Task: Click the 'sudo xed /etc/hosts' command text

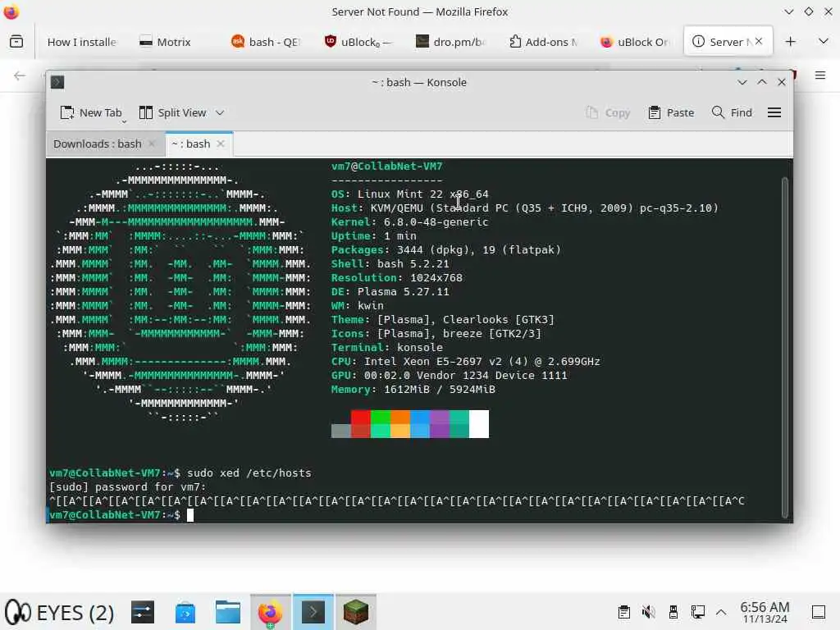Action: click(x=249, y=473)
